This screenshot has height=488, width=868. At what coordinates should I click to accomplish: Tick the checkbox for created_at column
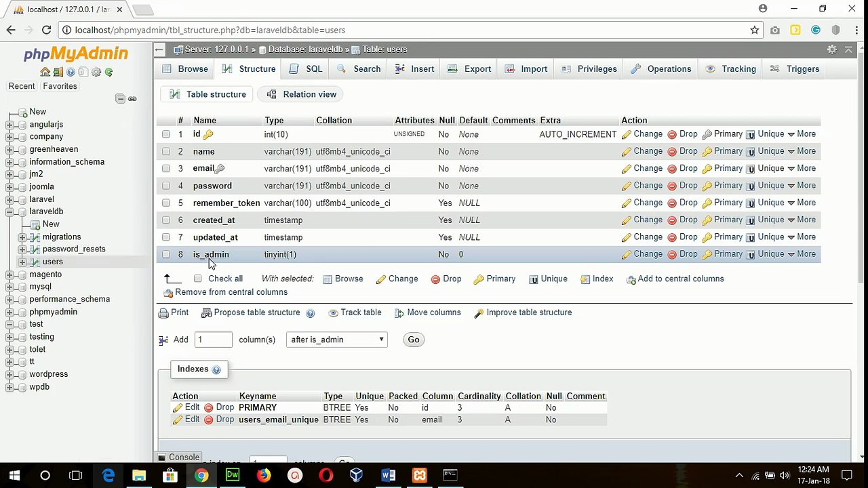[x=166, y=220]
